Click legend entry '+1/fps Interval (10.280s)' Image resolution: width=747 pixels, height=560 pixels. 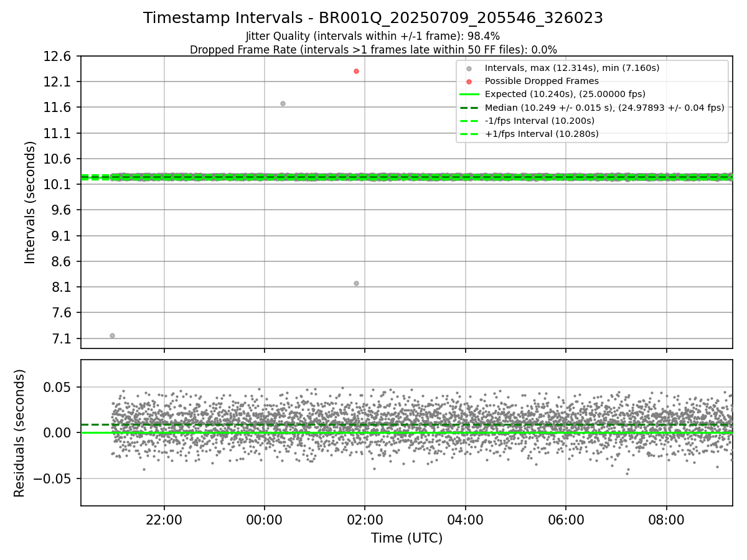click(x=542, y=134)
